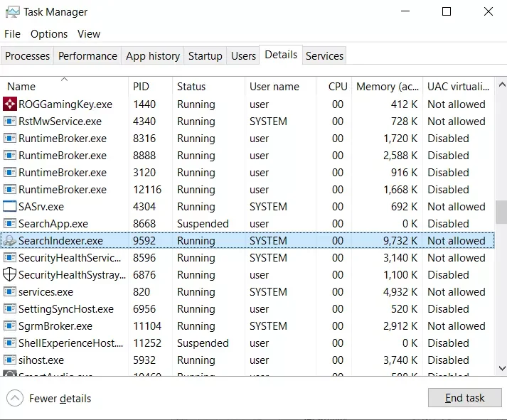This screenshot has width=507, height=420.
Task: Select the SASrv.exe row name
Action: (41, 206)
